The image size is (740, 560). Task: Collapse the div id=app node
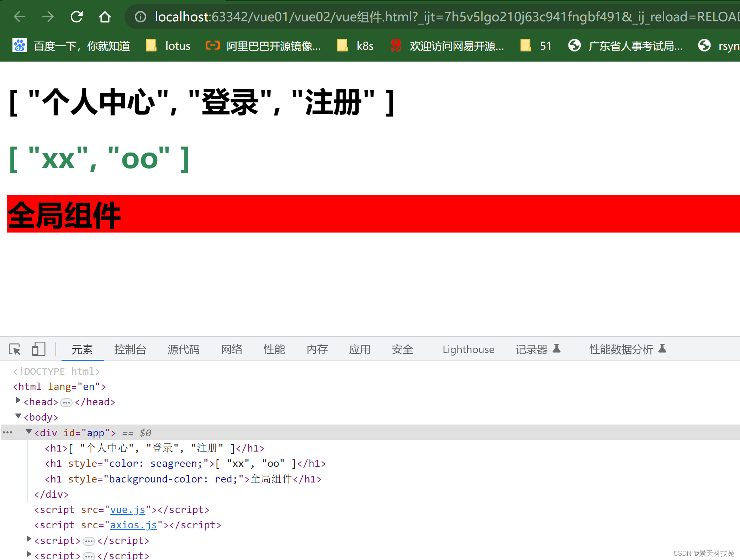tap(29, 432)
